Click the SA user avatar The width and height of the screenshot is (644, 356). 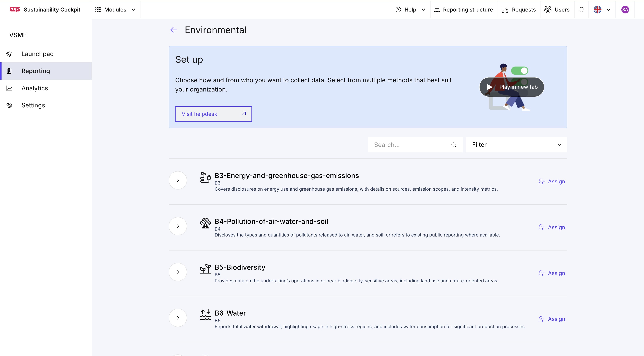click(625, 10)
